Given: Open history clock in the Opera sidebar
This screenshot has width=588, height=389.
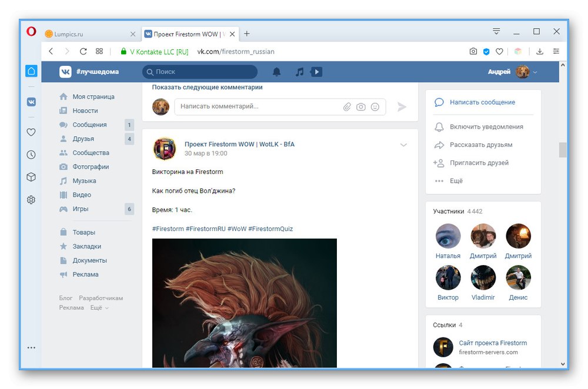Looking at the screenshot, I should [x=32, y=155].
